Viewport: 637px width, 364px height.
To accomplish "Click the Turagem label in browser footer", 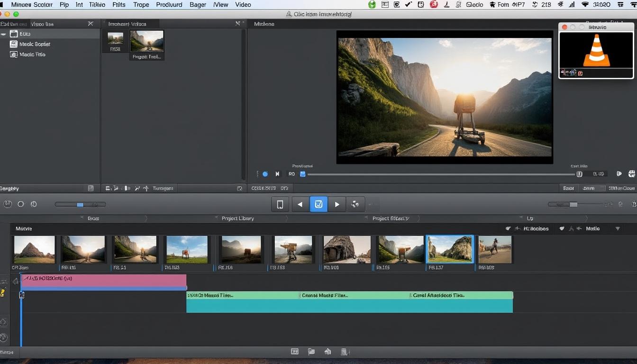I will tap(163, 188).
